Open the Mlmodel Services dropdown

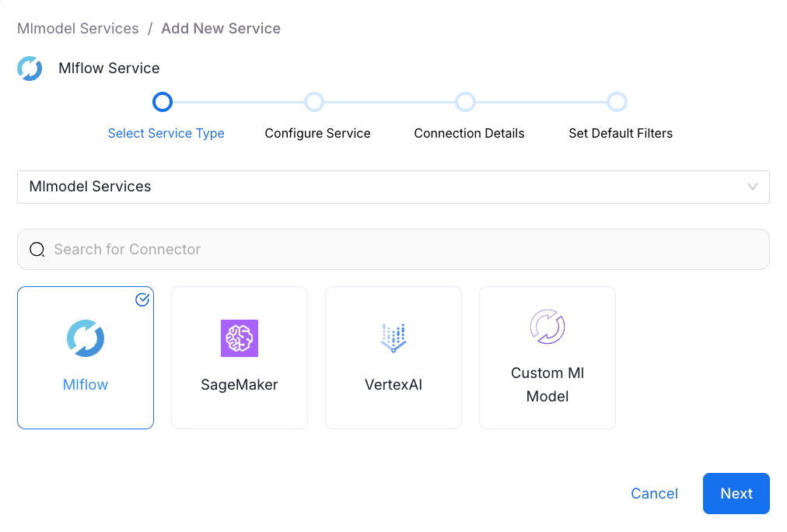393,187
